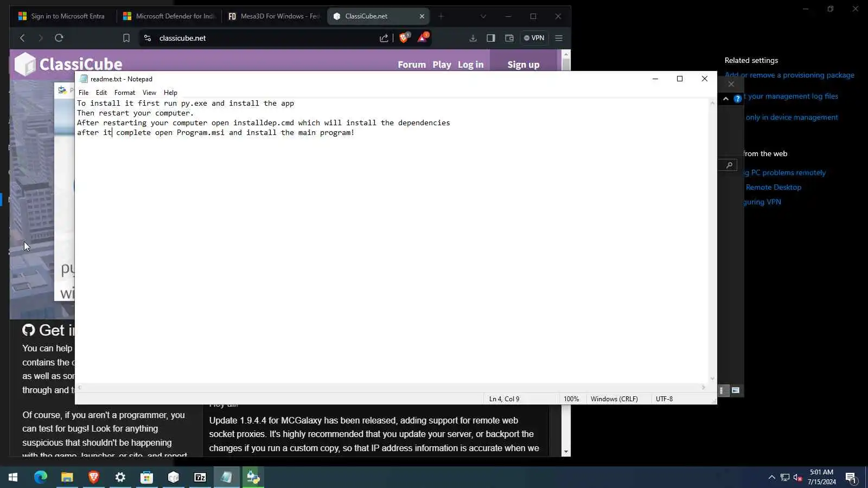Image resolution: width=868 pixels, height=488 pixels.
Task: Launch Microsoft Edge from the taskbar
Action: 41,477
